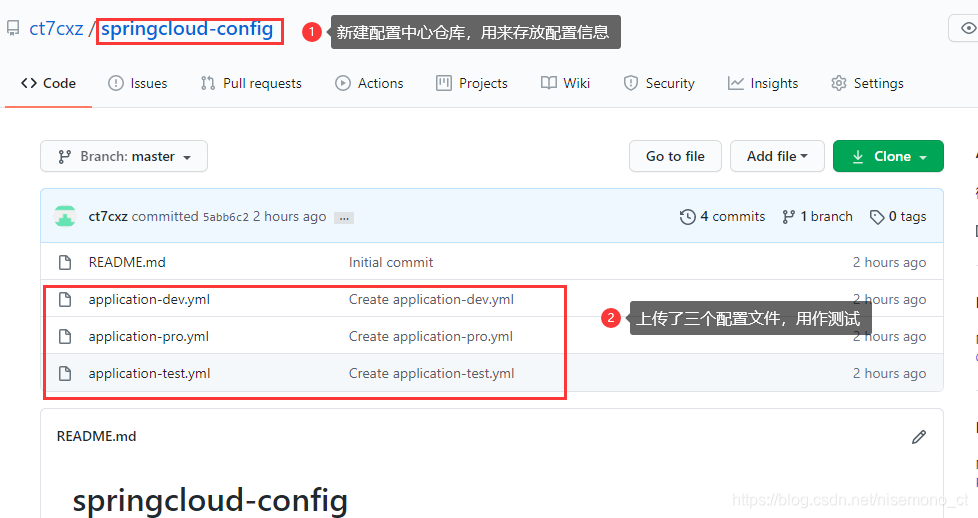The width and height of the screenshot is (978, 518).
Task: Go to the Settings tab
Action: click(x=867, y=83)
